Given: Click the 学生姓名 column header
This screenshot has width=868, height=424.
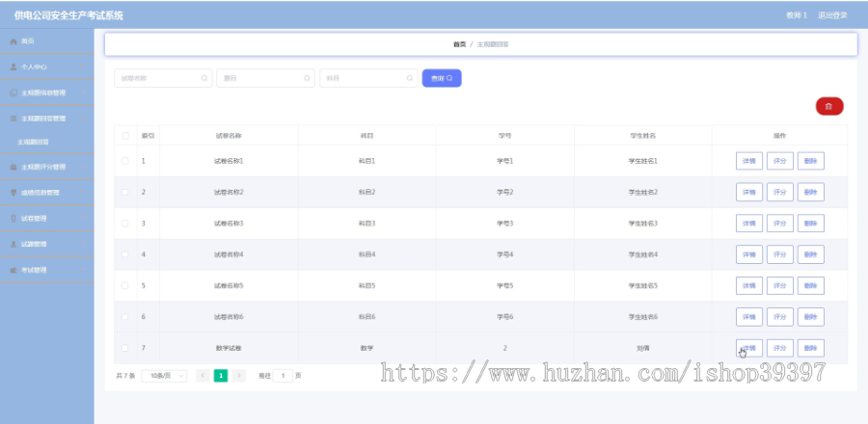Looking at the screenshot, I should tap(642, 136).
